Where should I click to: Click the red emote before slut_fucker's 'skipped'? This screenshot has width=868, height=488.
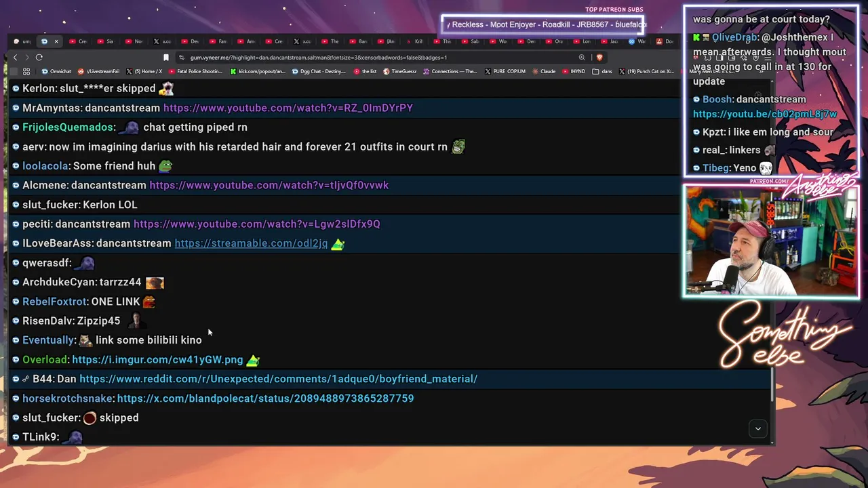[90, 418]
